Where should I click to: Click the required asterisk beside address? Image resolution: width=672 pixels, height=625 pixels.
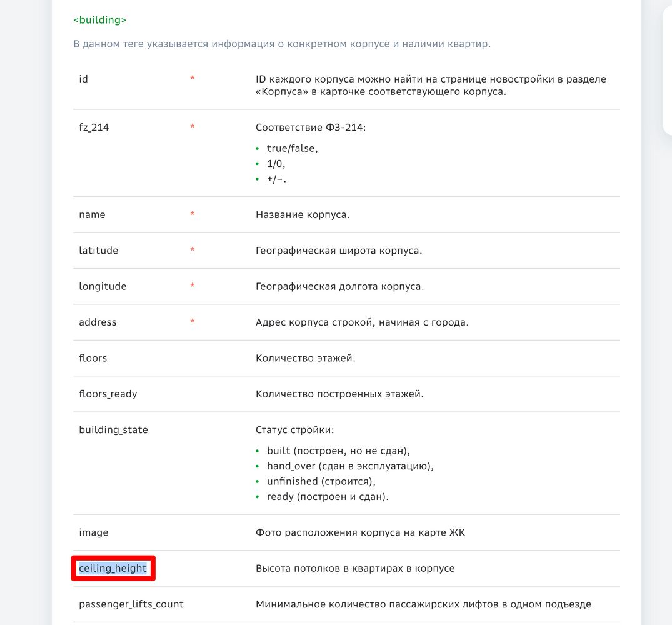192,322
